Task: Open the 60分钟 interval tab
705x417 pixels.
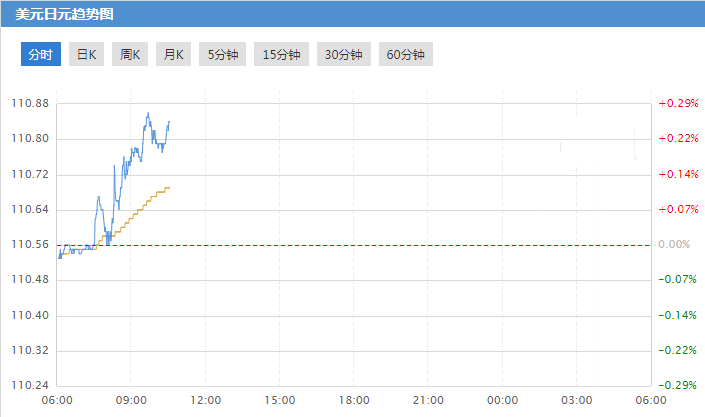Action: pyautogui.click(x=405, y=55)
